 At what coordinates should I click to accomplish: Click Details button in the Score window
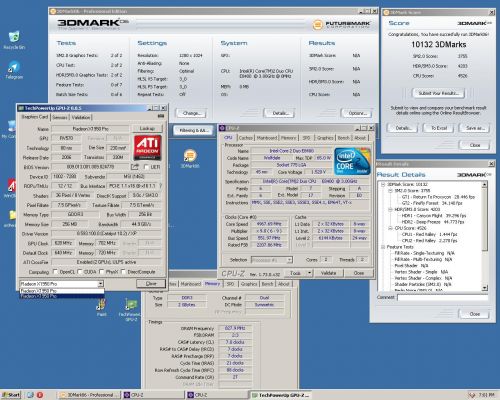click(403, 128)
